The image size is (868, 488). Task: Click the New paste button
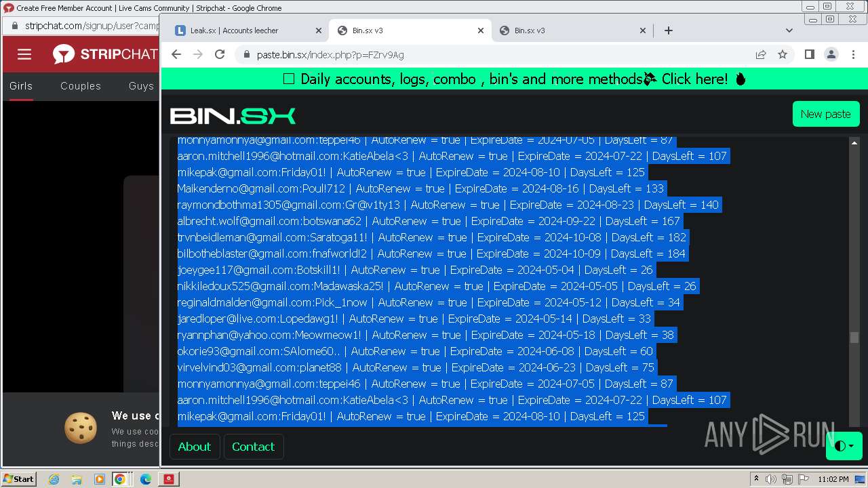826,114
